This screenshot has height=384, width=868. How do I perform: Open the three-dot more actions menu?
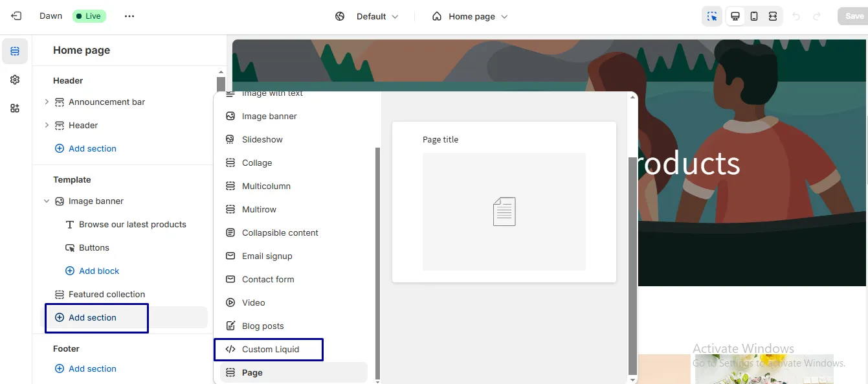pyautogui.click(x=129, y=16)
